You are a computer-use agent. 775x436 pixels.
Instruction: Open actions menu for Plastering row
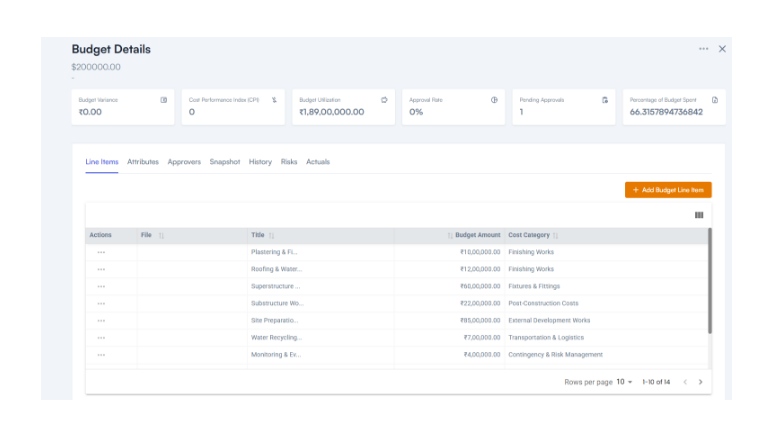(x=101, y=252)
